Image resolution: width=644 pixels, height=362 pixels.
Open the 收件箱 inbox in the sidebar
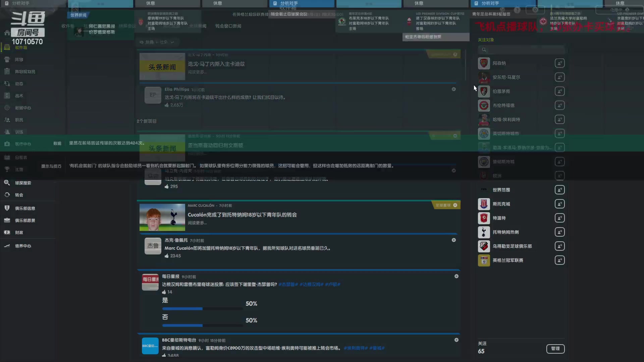coord(21,48)
